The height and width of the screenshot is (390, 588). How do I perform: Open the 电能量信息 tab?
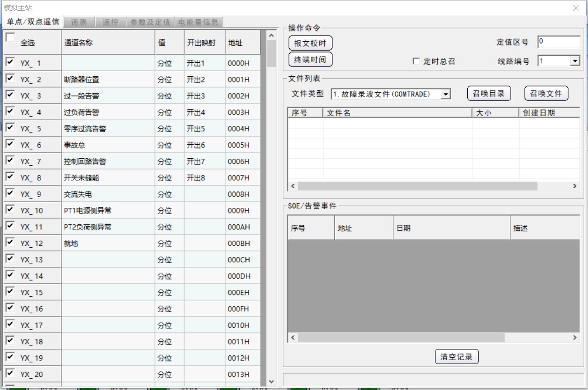coord(198,22)
